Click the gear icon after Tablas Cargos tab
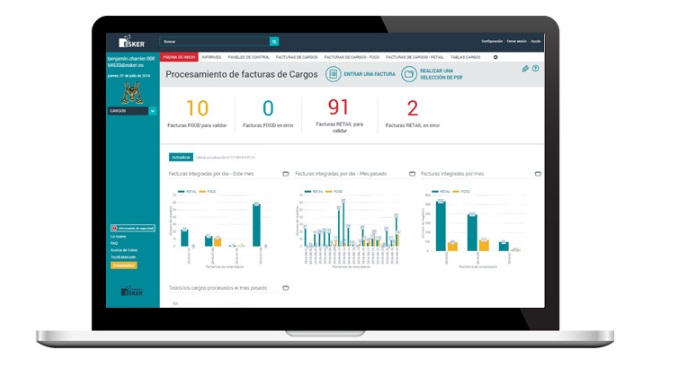The height and width of the screenshot is (368, 700). (x=496, y=57)
